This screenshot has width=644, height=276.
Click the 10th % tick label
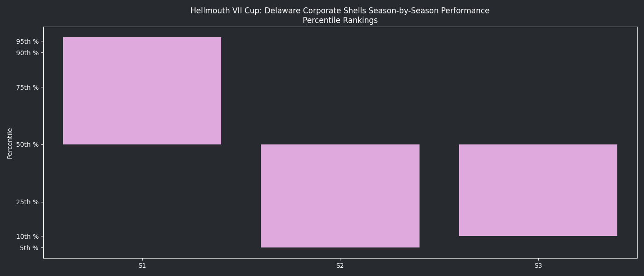click(27, 236)
